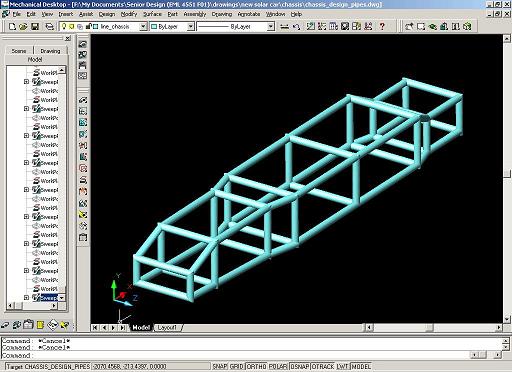Click the top icon in left vertical toolbar
This screenshot has height=372, width=512.
pyautogui.click(x=83, y=44)
